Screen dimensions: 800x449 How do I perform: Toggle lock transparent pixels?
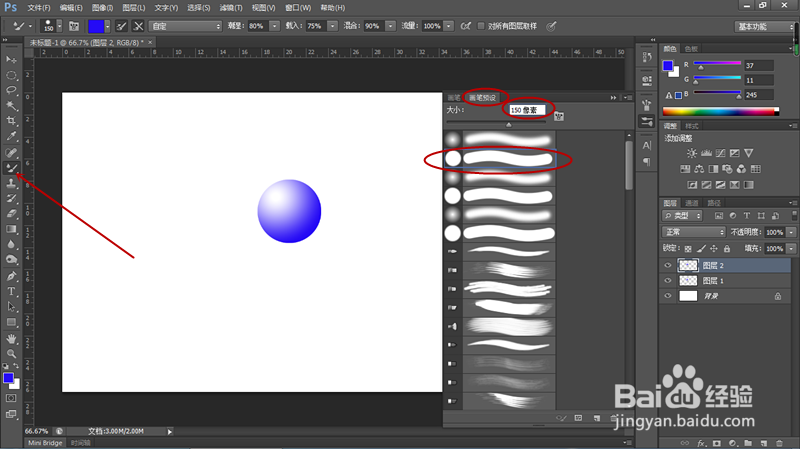(x=688, y=248)
